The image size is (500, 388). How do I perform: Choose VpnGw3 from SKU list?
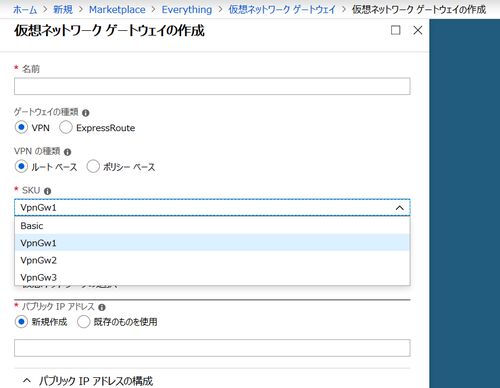click(212, 277)
